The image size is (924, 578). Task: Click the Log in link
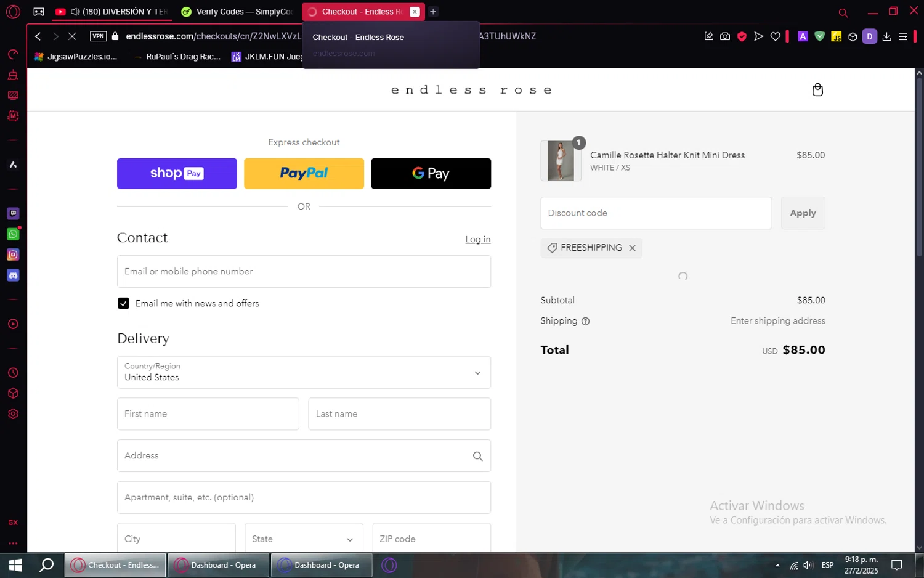pyautogui.click(x=478, y=239)
